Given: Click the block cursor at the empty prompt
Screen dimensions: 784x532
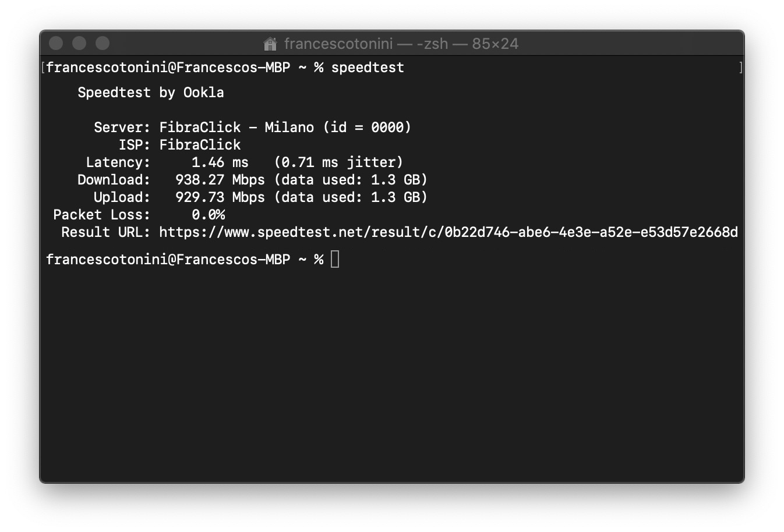Looking at the screenshot, I should (x=335, y=259).
